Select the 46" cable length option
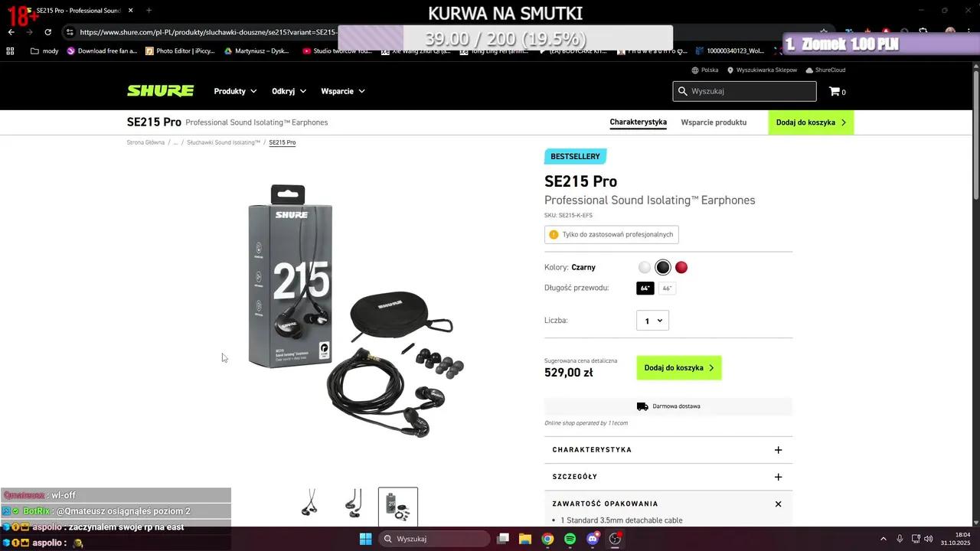 [667, 289]
